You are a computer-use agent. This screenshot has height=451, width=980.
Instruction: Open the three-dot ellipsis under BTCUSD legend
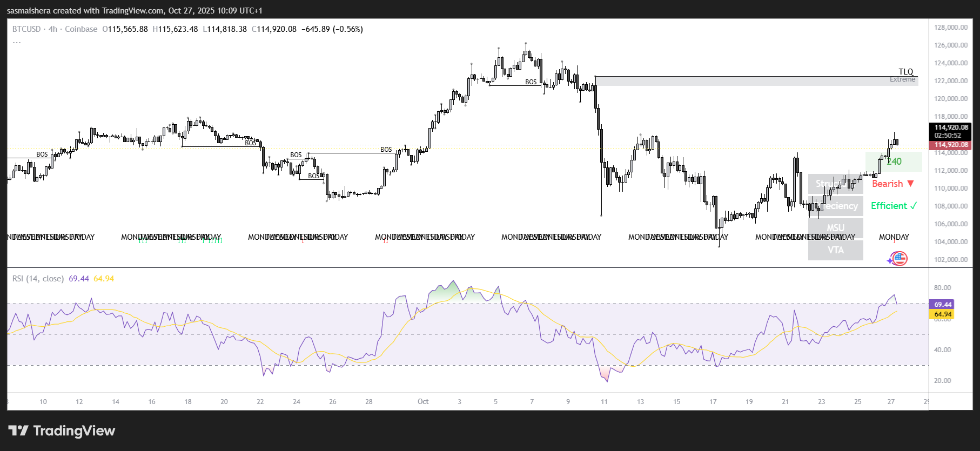pos(17,42)
